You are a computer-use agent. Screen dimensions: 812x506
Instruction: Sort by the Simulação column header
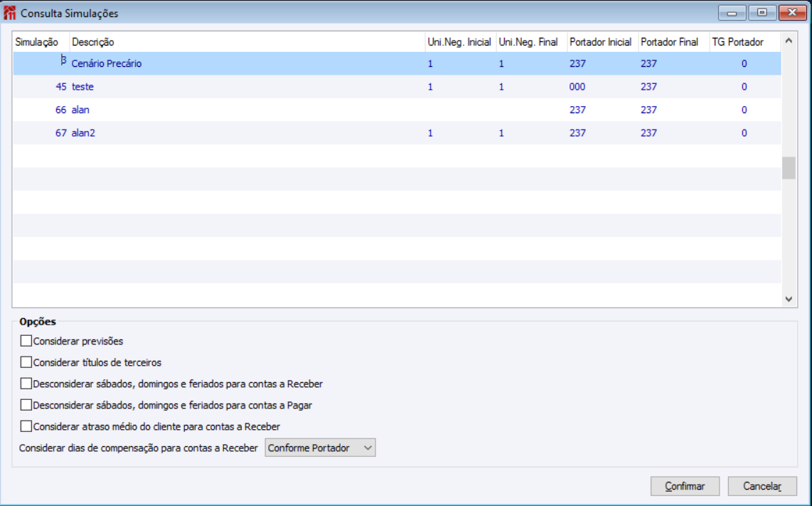(x=41, y=42)
